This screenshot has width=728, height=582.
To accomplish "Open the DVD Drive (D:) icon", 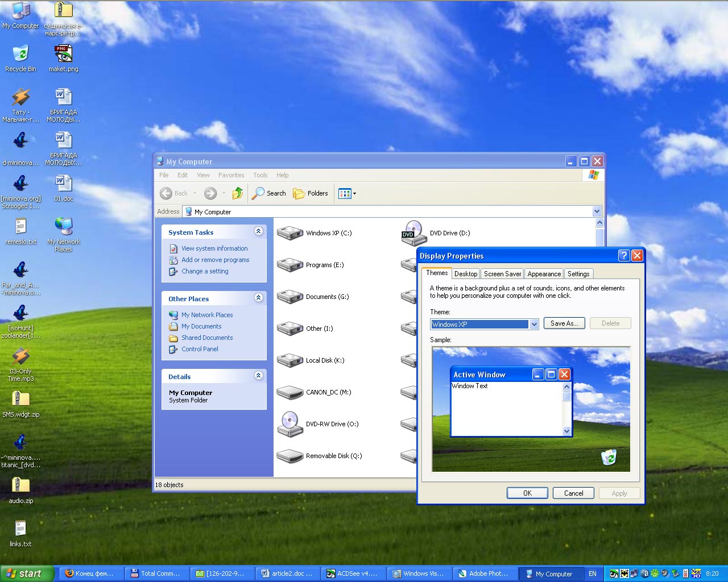I will tap(413, 233).
